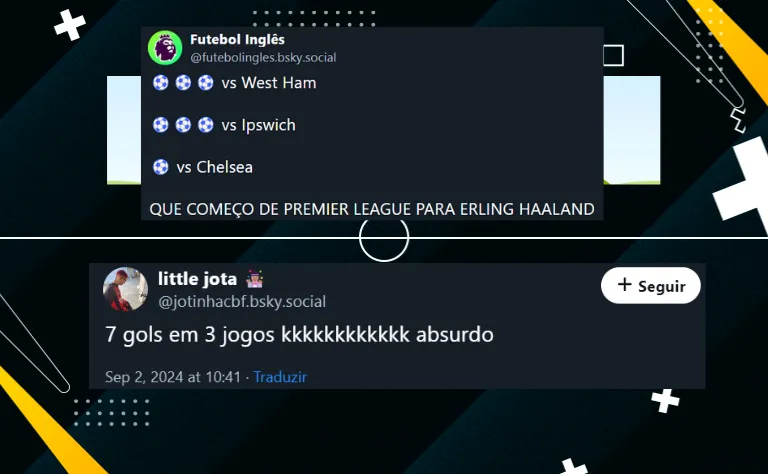768x474 pixels.
Task: Click the little jota display name
Action: [x=197, y=279]
